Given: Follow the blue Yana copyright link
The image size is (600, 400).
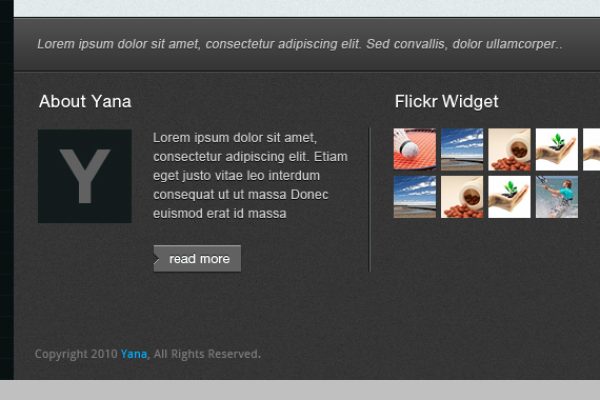Looking at the screenshot, I should click(x=134, y=354).
